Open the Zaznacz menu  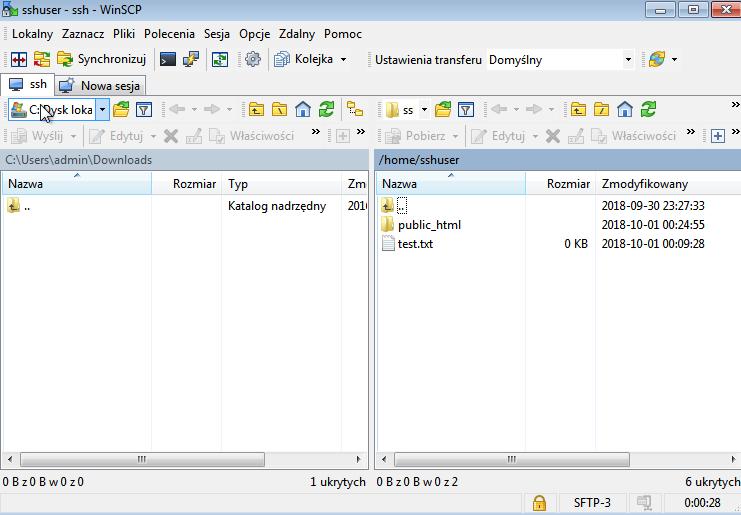[83, 34]
